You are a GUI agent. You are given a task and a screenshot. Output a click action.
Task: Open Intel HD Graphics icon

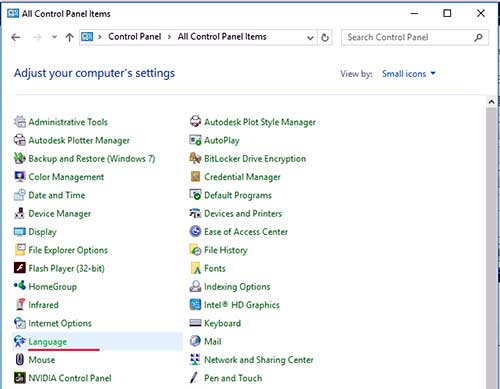195,305
